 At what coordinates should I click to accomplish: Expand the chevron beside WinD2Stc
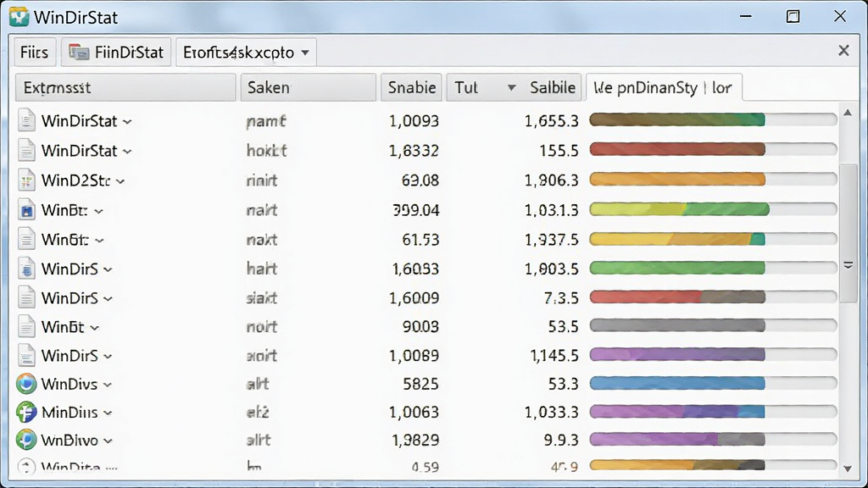(x=120, y=181)
